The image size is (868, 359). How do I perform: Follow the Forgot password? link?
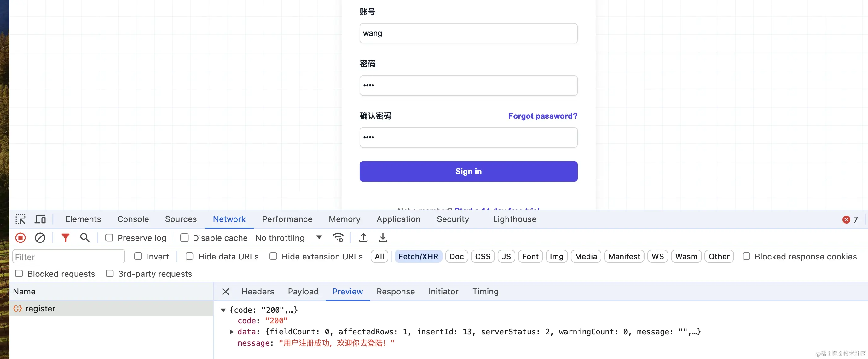542,116
